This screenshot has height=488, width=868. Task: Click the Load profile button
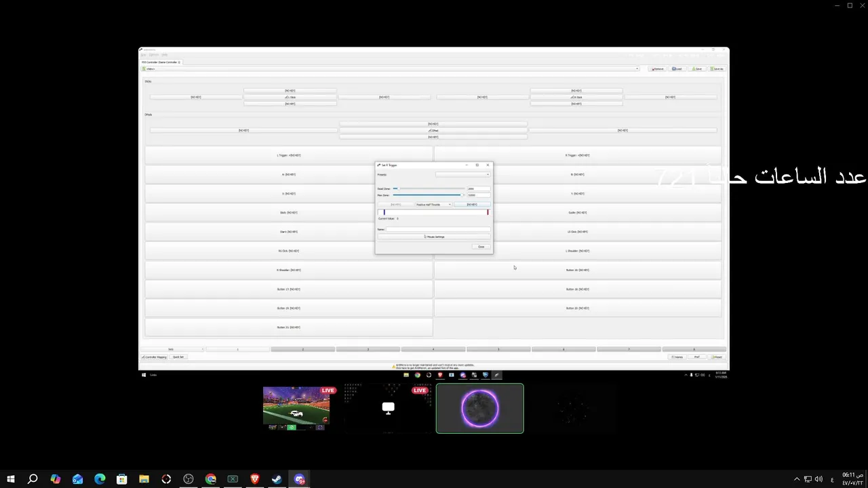click(677, 68)
